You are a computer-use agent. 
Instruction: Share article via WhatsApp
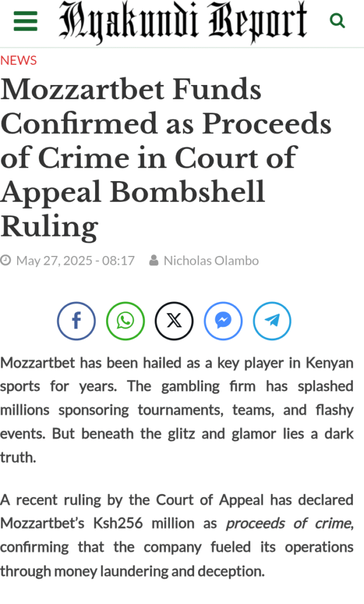125,321
